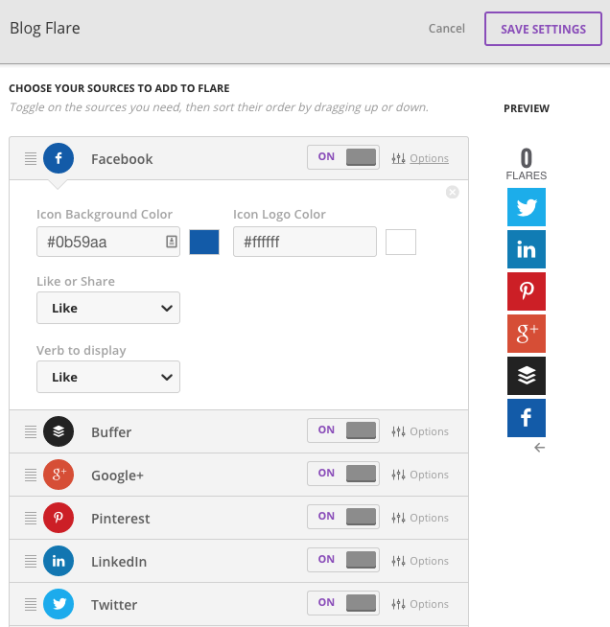This screenshot has height=627, width=610.
Task: Click the Buffer circular icon in the sources list
Action: [x=58, y=431]
